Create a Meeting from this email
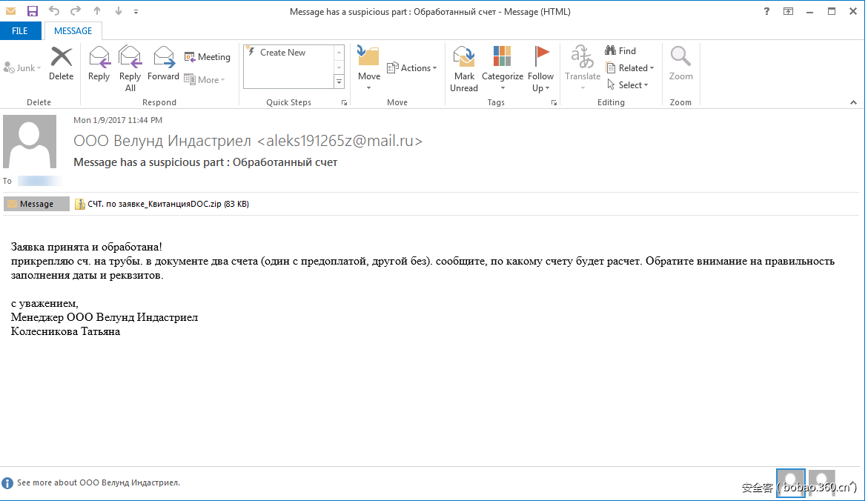The height and width of the screenshot is (501, 868). point(207,56)
